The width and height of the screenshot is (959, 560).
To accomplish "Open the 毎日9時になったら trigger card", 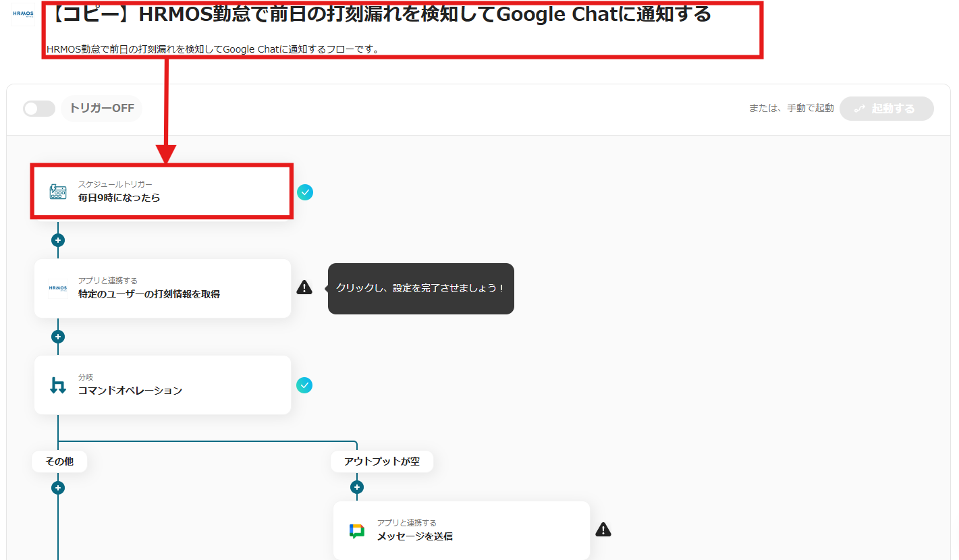I will (x=162, y=192).
